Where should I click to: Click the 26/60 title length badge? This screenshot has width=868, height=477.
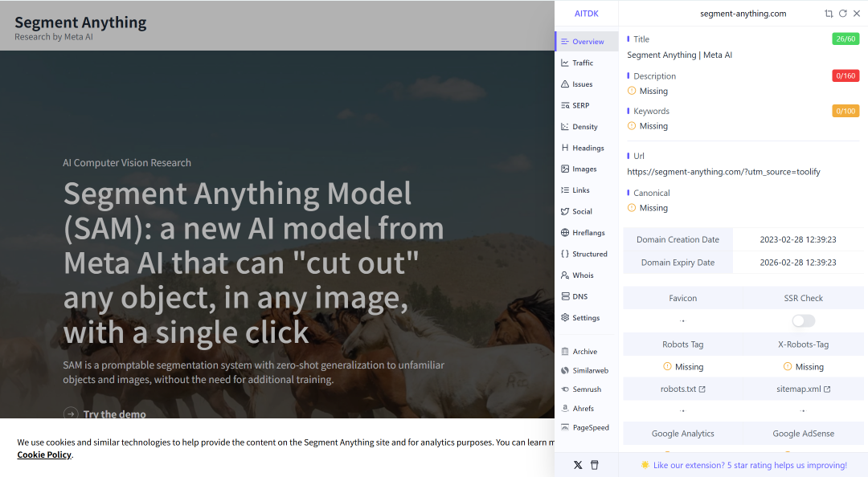(845, 39)
